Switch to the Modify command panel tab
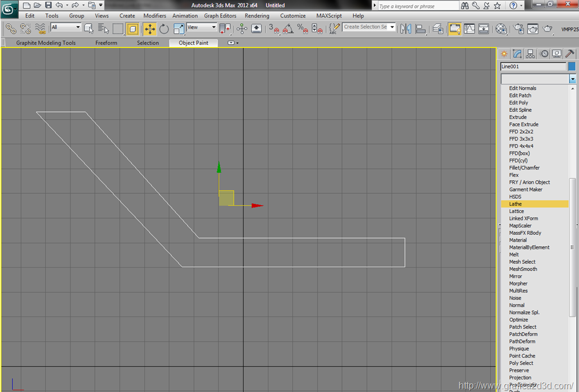 (517, 54)
